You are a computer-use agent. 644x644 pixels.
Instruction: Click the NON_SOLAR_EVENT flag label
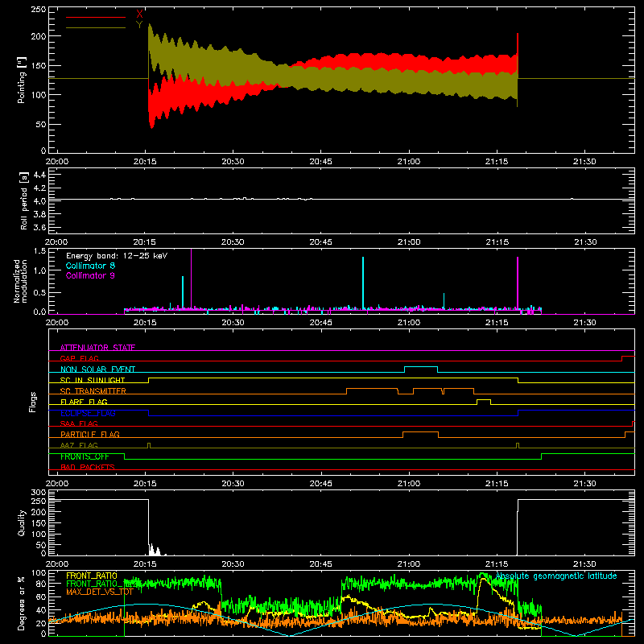[97, 369]
